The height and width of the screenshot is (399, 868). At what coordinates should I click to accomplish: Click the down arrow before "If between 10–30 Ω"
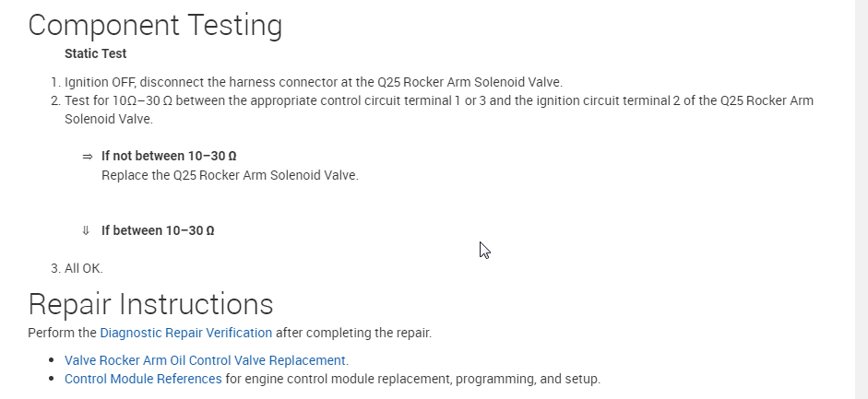(86, 230)
